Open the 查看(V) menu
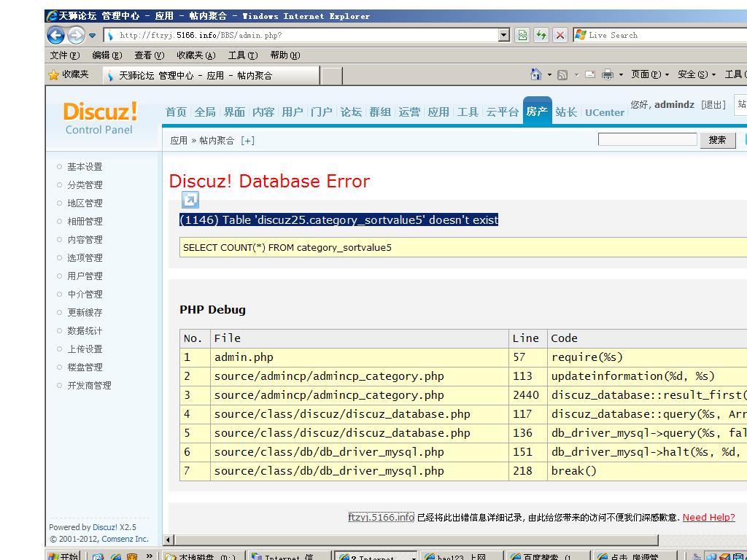The height and width of the screenshot is (560, 747). tap(149, 55)
